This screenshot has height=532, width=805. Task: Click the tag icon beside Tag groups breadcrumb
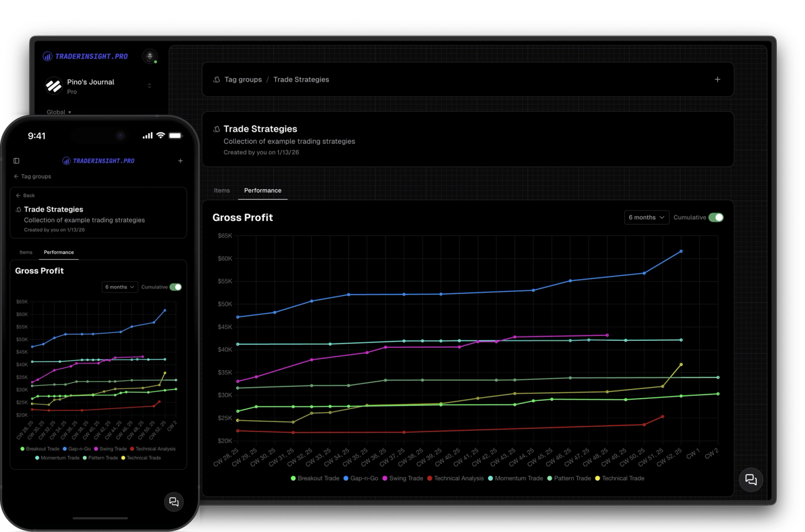[216, 79]
